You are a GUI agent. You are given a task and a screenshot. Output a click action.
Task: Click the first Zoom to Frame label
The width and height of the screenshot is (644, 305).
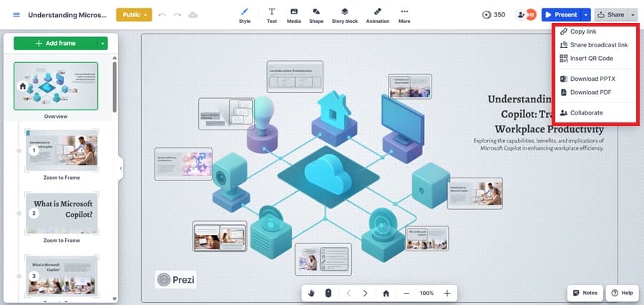(62, 178)
